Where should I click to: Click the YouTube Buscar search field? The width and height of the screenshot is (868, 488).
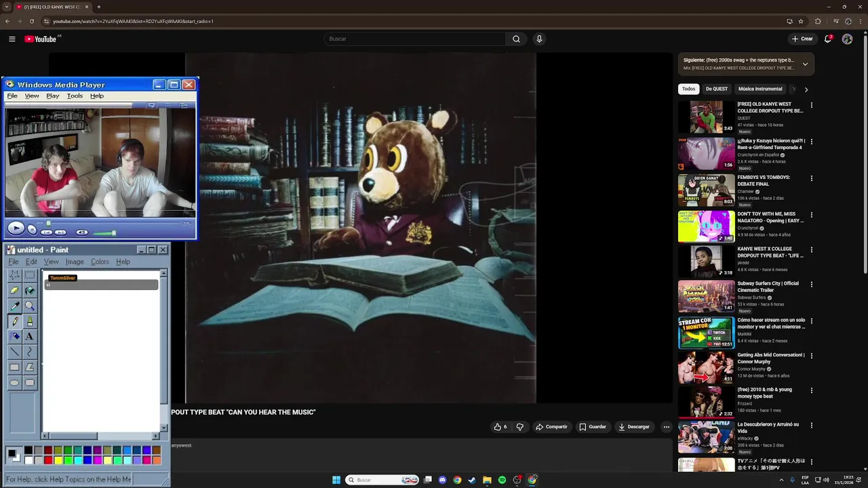pyautogui.click(x=414, y=39)
